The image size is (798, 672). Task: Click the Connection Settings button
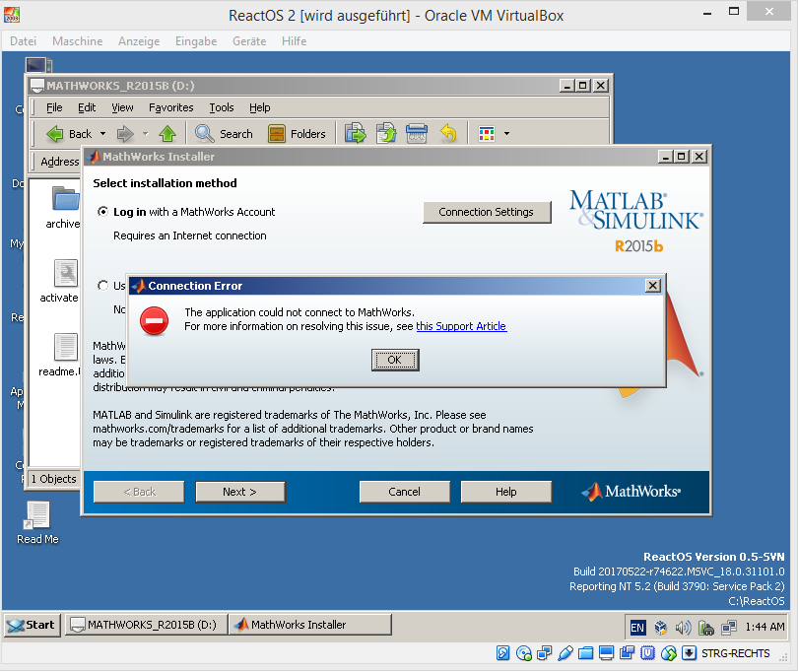[x=487, y=212]
